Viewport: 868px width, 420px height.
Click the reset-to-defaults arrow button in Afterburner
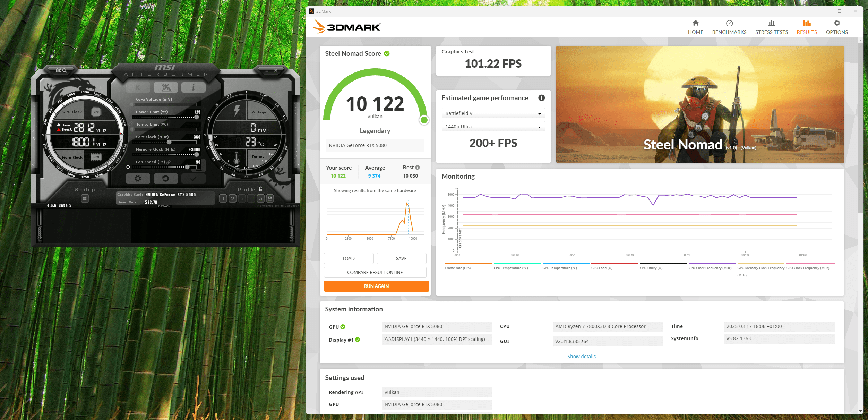[165, 179]
